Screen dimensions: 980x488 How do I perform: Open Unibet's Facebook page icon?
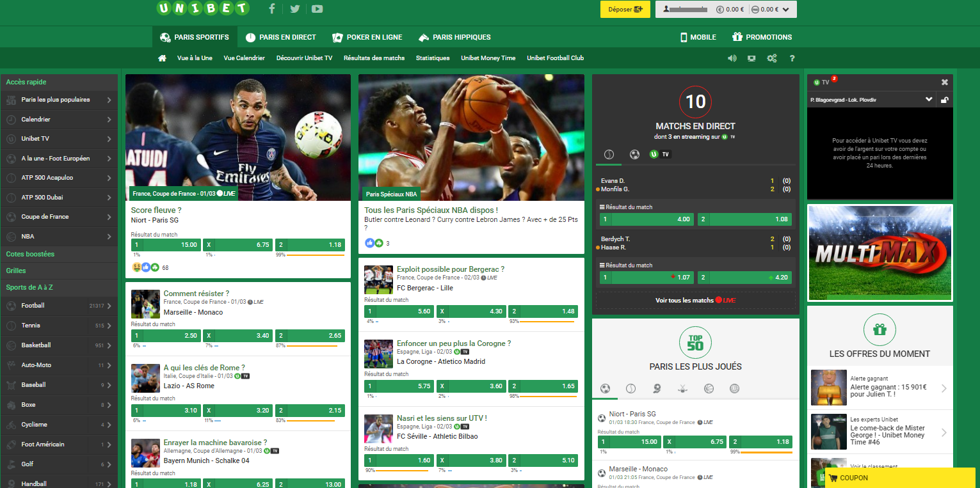click(272, 9)
